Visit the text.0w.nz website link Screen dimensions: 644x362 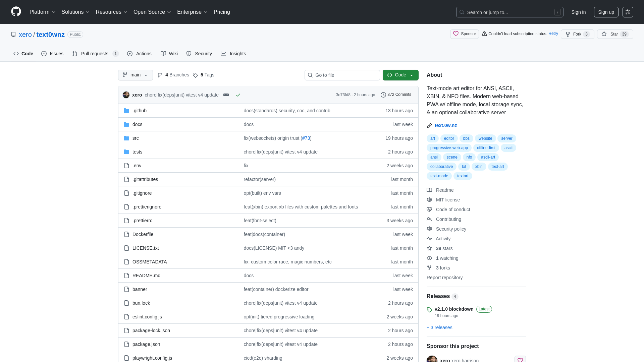click(x=446, y=125)
